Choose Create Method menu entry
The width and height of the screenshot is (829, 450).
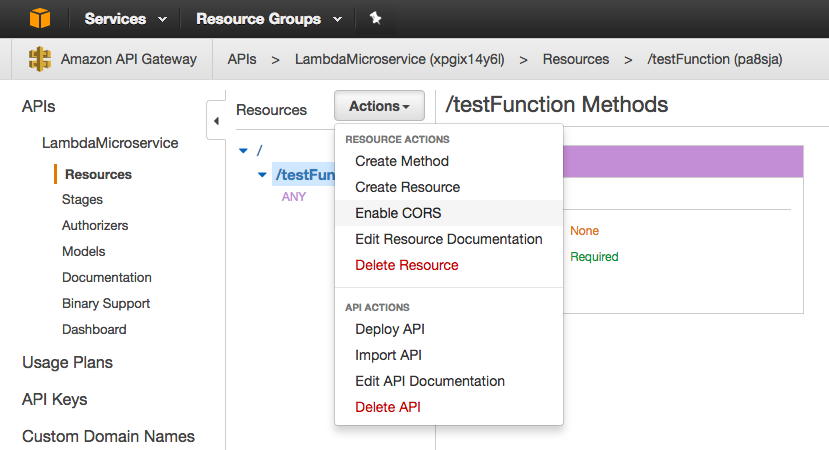(x=402, y=161)
